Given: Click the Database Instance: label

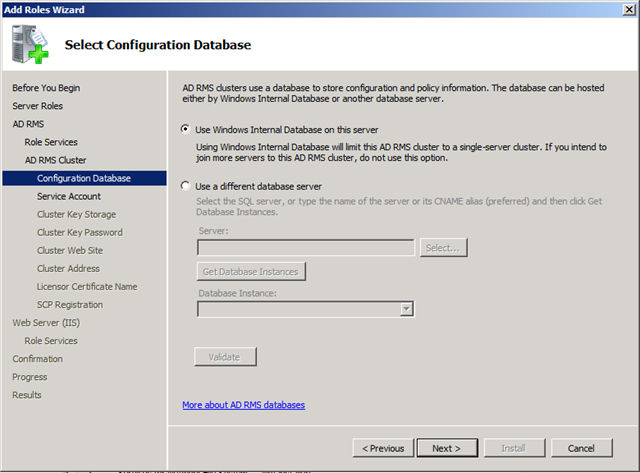Looking at the screenshot, I should point(238,293).
